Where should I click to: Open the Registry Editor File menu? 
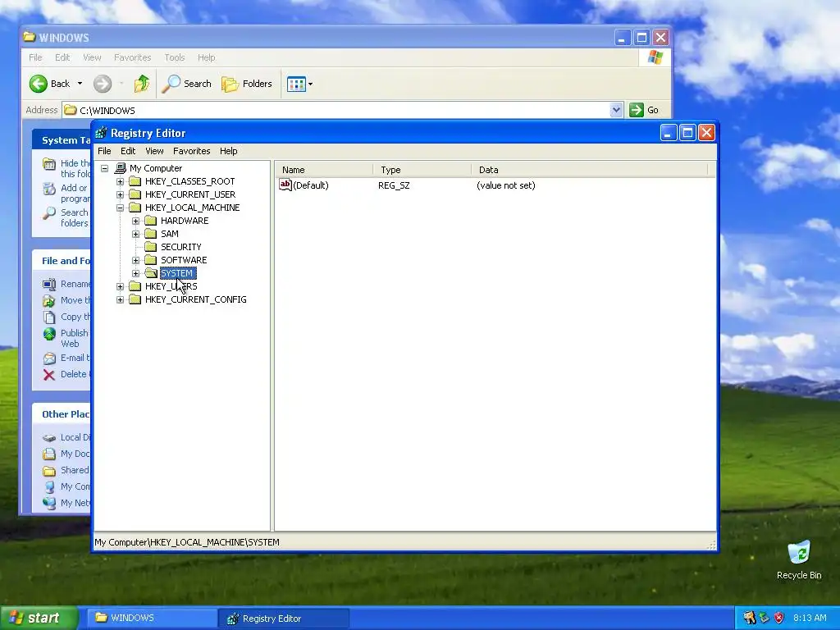104,151
